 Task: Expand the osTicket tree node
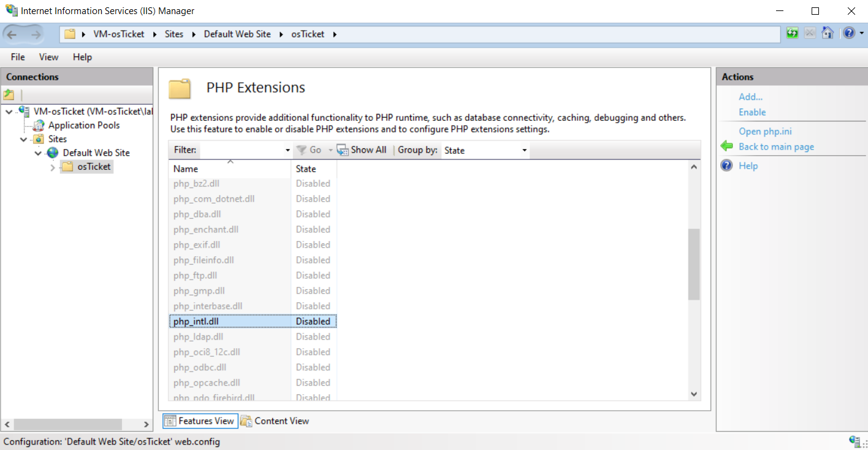click(53, 167)
